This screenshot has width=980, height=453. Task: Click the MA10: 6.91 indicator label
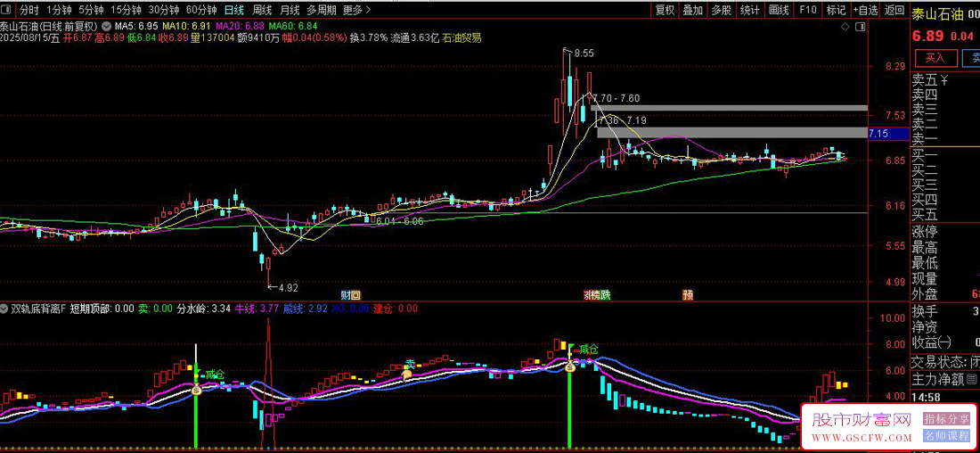[x=185, y=26]
